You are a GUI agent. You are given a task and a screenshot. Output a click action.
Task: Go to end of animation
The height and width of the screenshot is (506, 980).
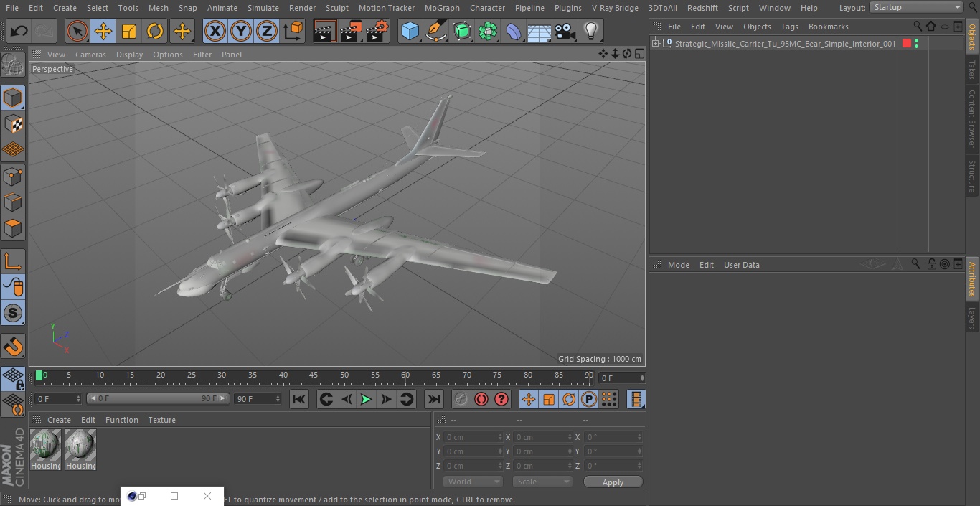pyautogui.click(x=434, y=399)
